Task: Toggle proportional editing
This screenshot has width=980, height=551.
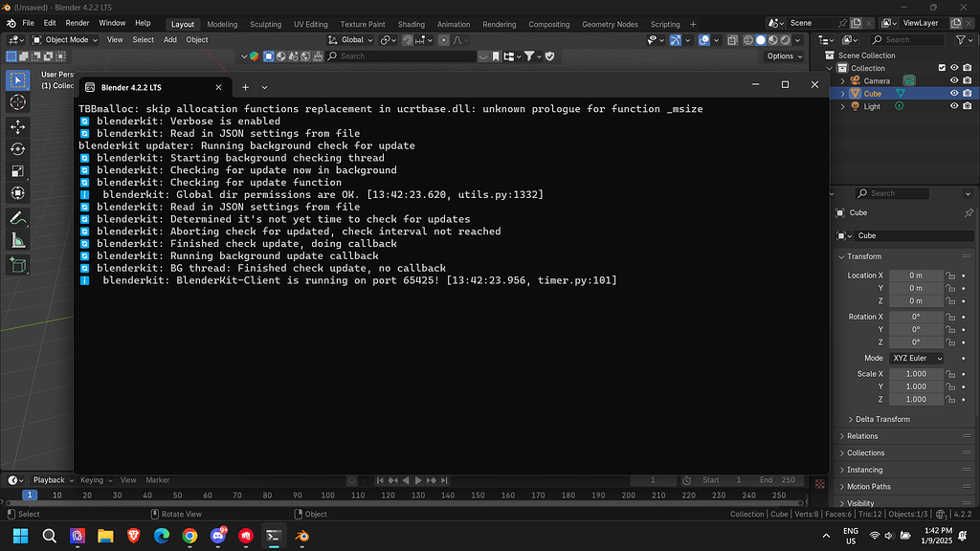Action: (x=444, y=40)
